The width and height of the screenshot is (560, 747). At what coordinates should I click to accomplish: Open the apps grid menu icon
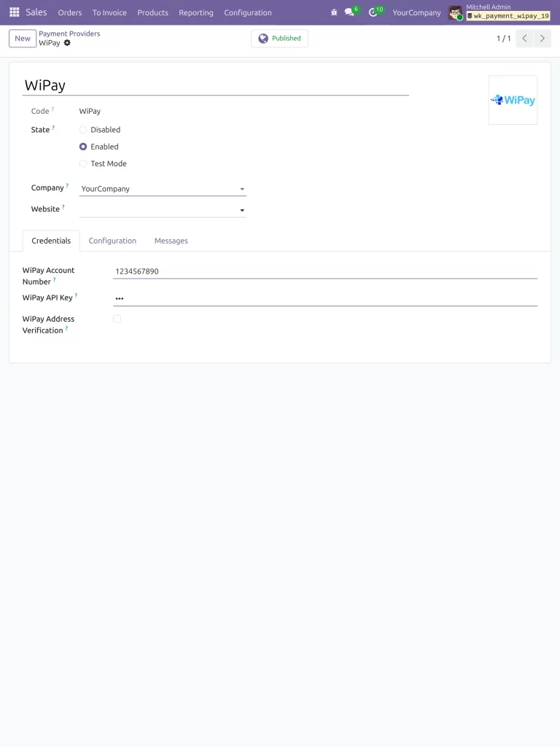click(x=15, y=12)
